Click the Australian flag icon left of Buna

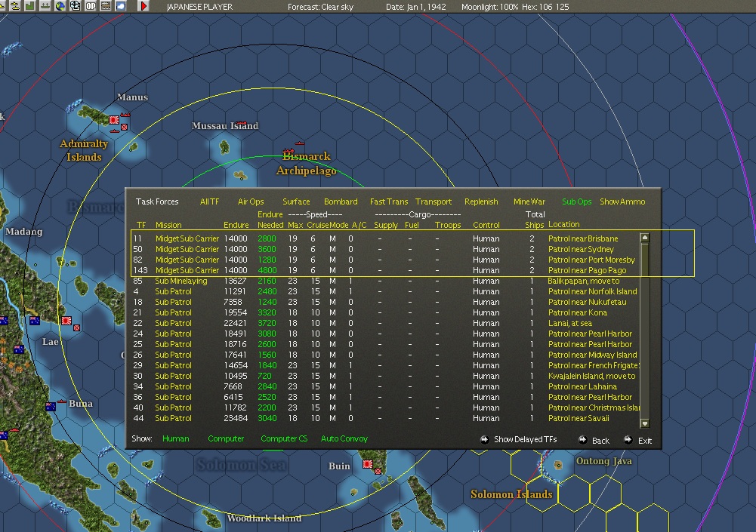[x=51, y=407]
